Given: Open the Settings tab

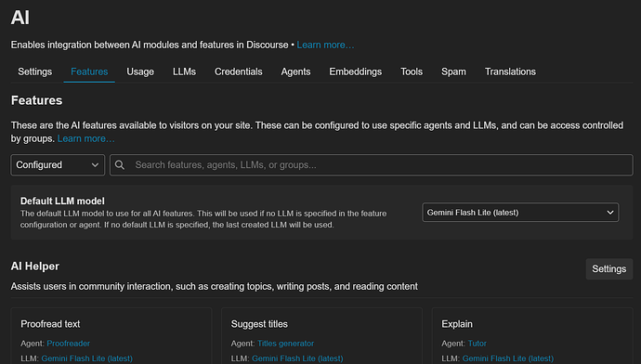Looking at the screenshot, I should tap(34, 71).
